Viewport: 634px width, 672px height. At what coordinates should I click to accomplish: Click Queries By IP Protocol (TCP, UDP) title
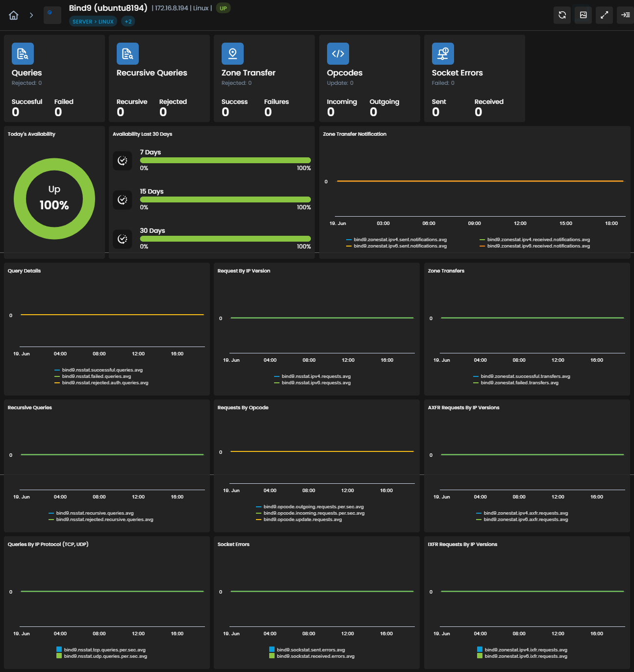click(x=48, y=545)
